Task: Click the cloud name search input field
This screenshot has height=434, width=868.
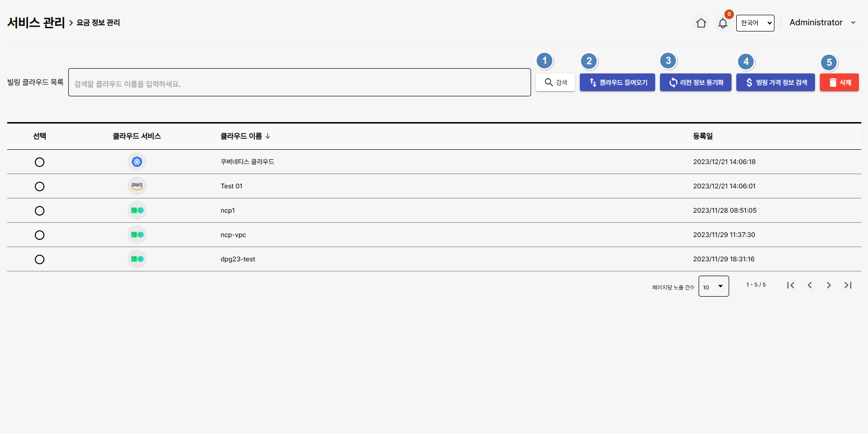Action: point(299,83)
